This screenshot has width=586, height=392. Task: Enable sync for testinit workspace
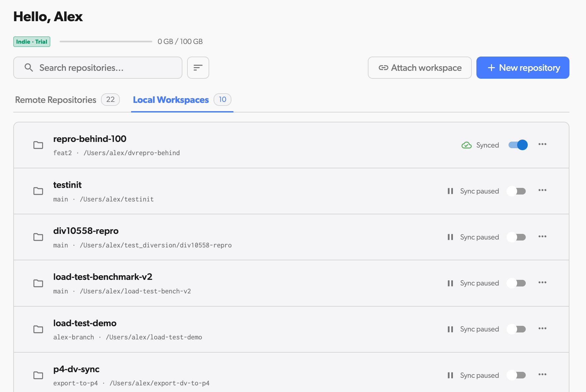[516, 191]
